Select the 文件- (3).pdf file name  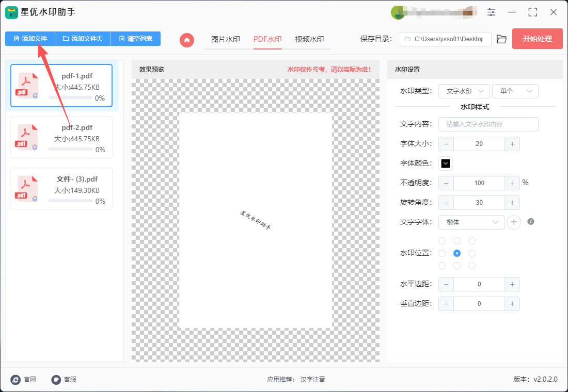(x=77, y=179)
